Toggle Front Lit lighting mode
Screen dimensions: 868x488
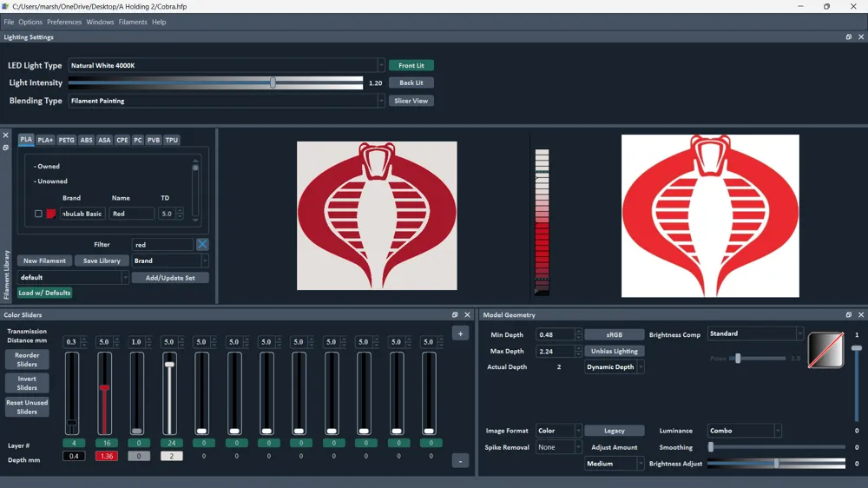click(x=411, y=65)
